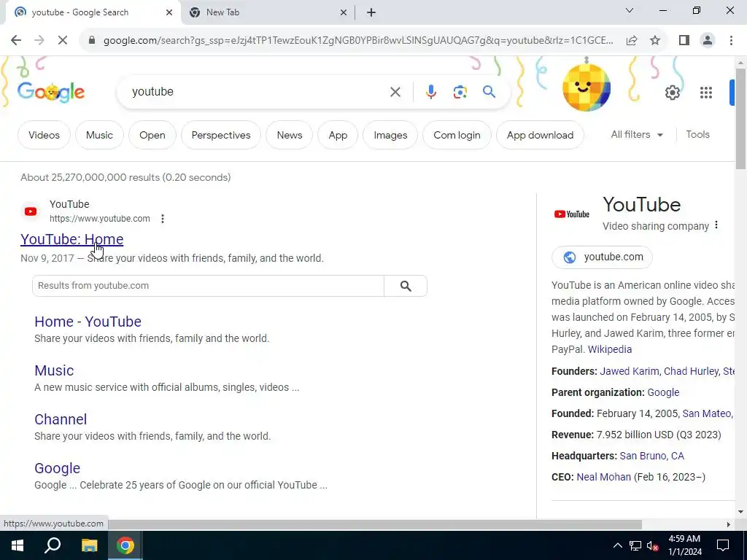Open the muted volume tray icon
The width and height of the screenshot is (747, 560).
653,545
